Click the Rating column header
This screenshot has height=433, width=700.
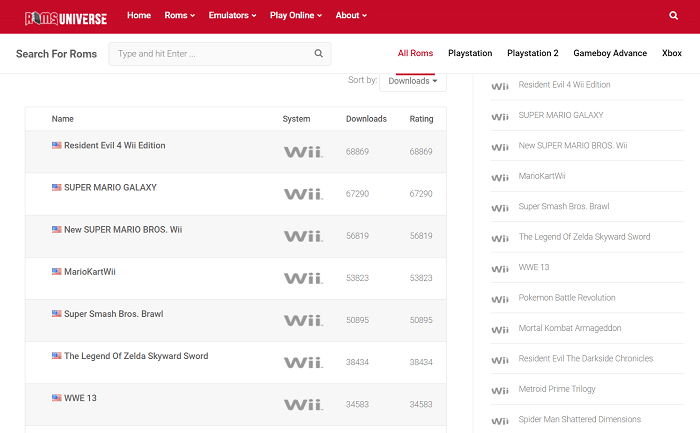tap(421, 119)
